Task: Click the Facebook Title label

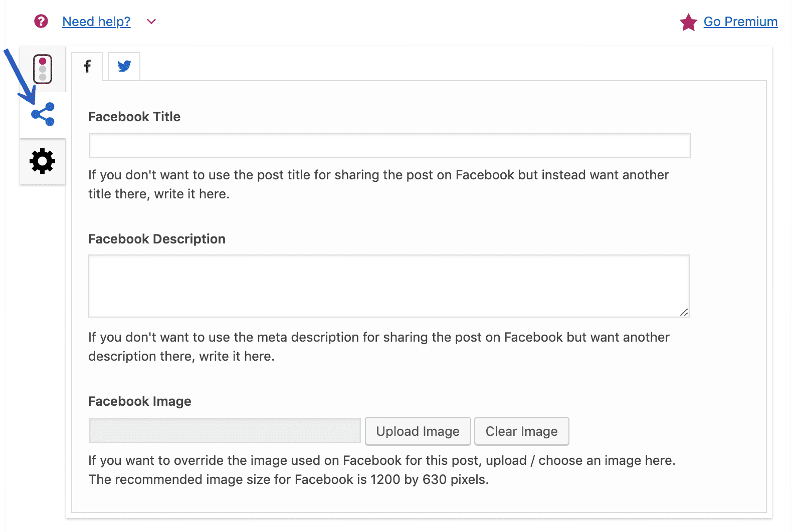Action: point(134,117)
